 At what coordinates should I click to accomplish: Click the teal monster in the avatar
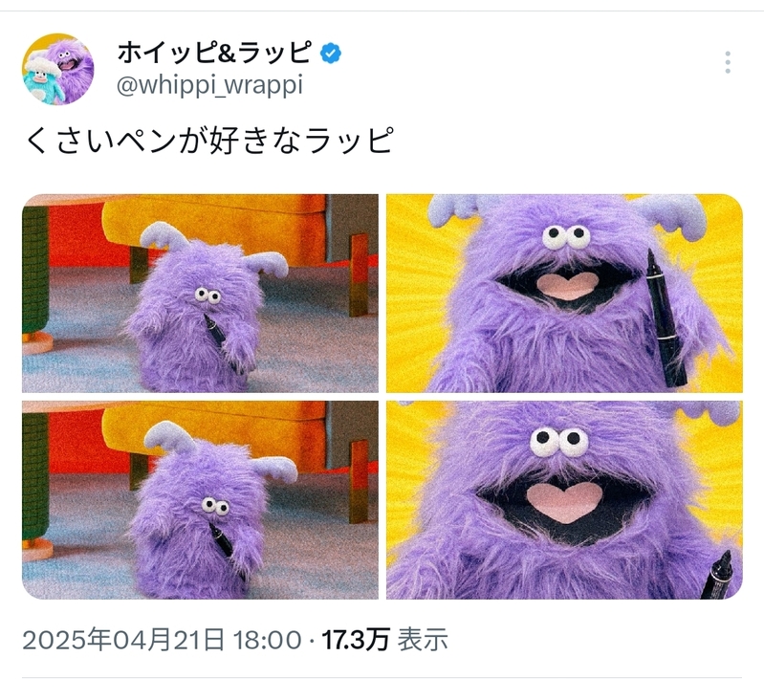point(43,82)
